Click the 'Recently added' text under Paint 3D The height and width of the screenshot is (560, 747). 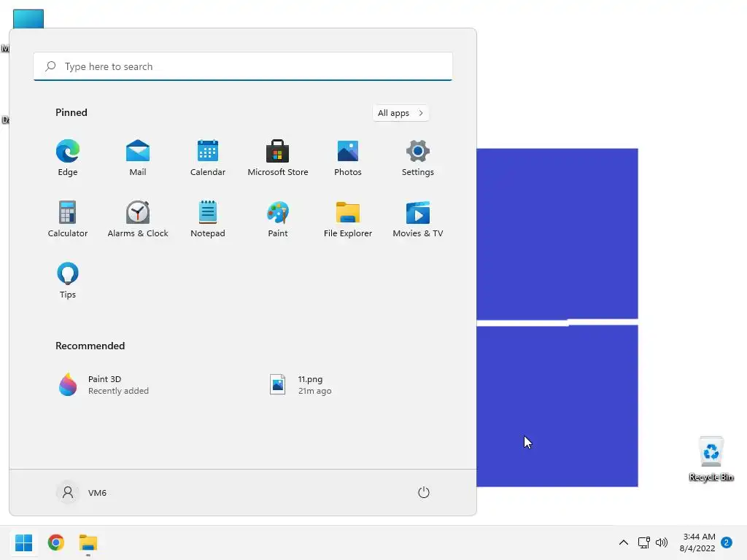click(x=118, y=391)
